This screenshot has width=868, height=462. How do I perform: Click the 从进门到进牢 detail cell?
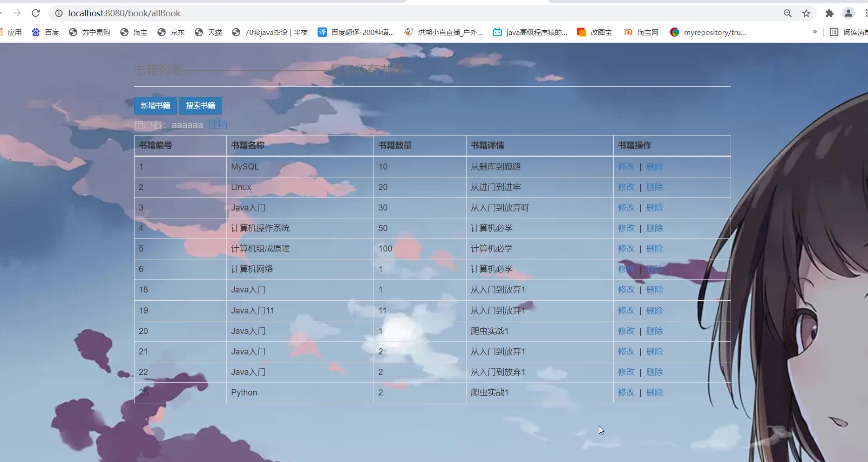pos(540,187)
